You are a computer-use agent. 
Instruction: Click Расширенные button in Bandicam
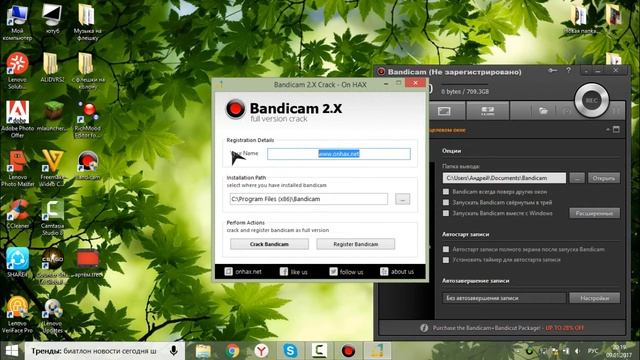tap(594, 213)
